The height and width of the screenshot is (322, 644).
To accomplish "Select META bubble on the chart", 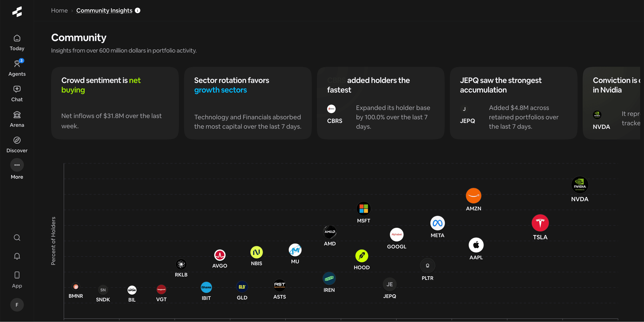I will tap(437, 223).
